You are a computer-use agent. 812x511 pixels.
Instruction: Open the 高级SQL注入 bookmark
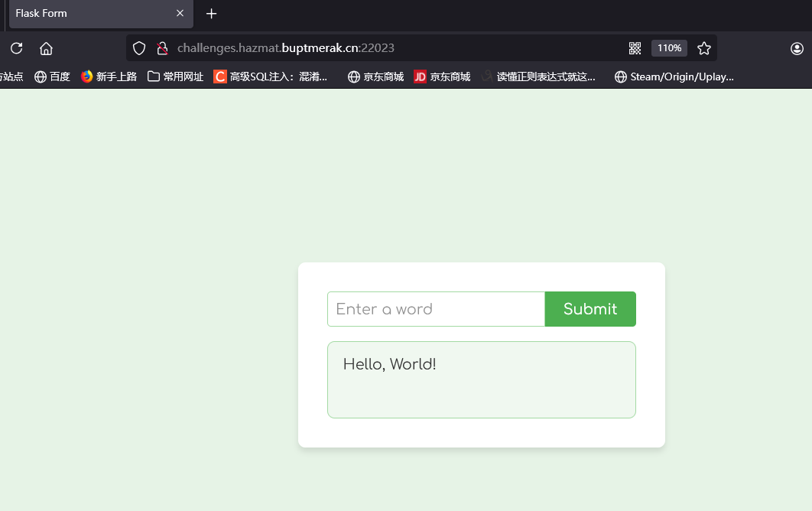pos(271,76)
